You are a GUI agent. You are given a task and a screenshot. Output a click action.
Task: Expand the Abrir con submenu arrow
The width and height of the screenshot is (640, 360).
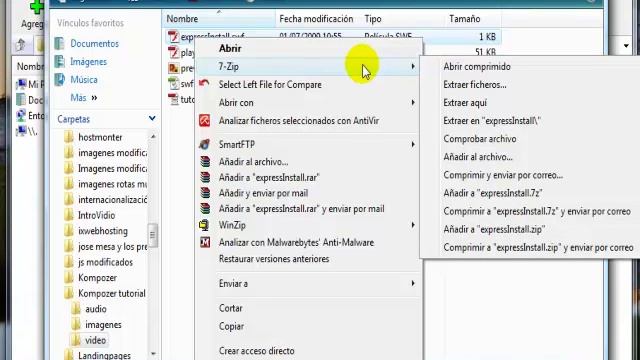click(x=413, y=102)
